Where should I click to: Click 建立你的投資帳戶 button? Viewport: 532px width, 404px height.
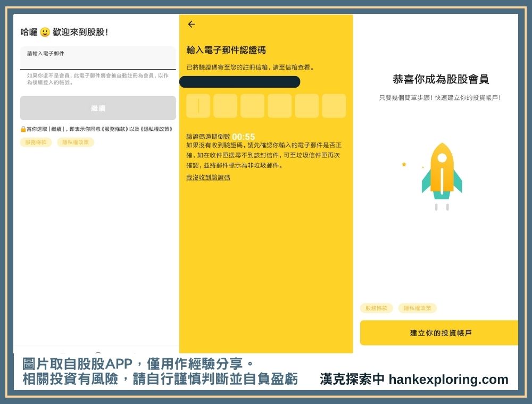[x=439, y=333]
